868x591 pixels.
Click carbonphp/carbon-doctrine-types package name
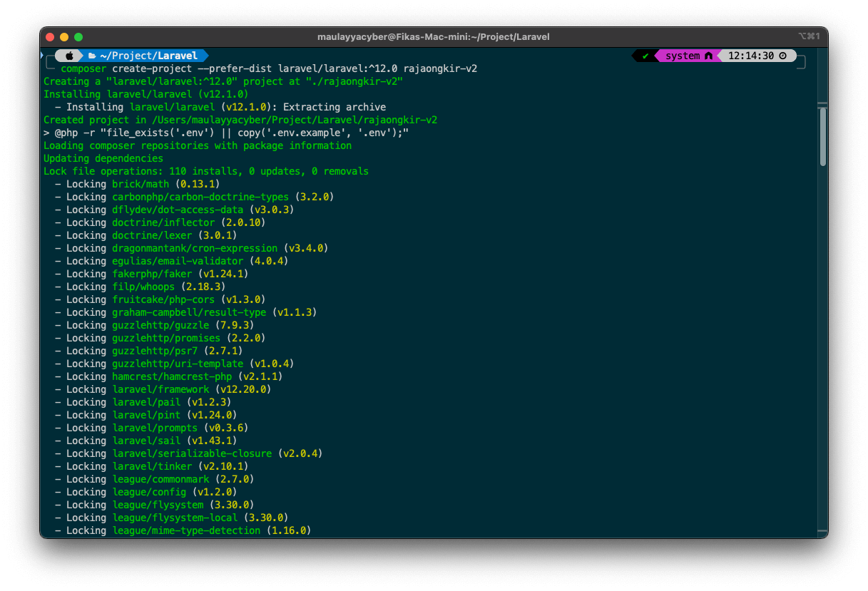200,197
